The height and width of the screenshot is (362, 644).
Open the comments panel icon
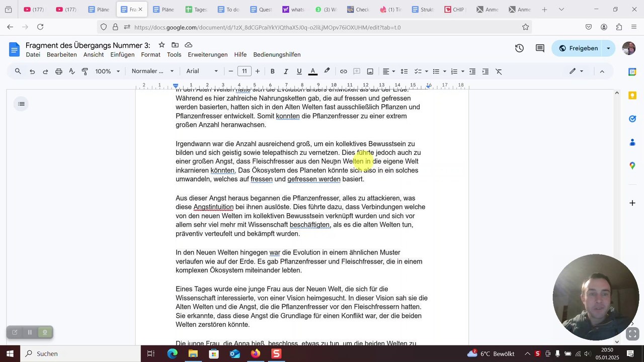pyautogui.click(x=540, y=48)
